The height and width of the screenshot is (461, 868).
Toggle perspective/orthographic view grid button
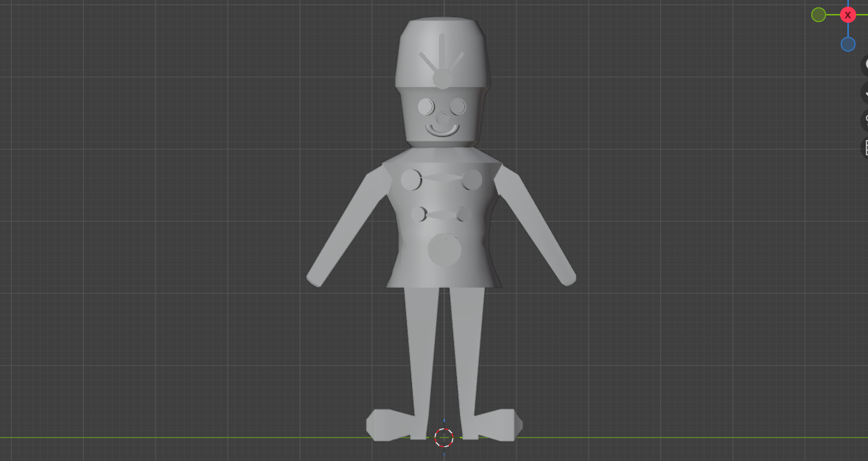coord(865,147)
